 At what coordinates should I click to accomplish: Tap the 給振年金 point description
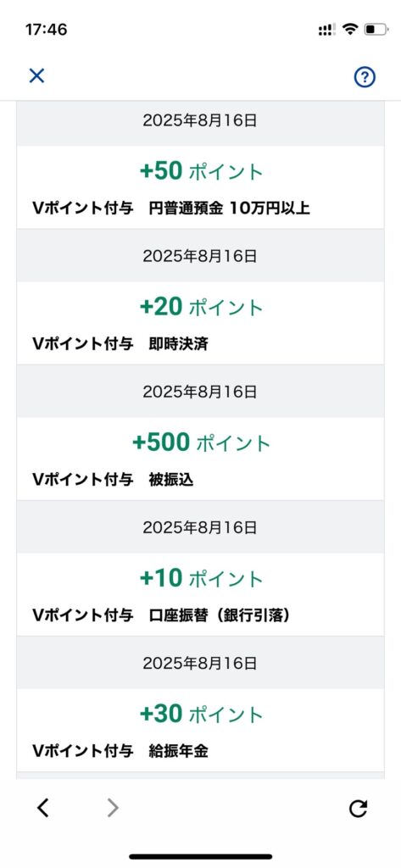click(x=178, y=751)
